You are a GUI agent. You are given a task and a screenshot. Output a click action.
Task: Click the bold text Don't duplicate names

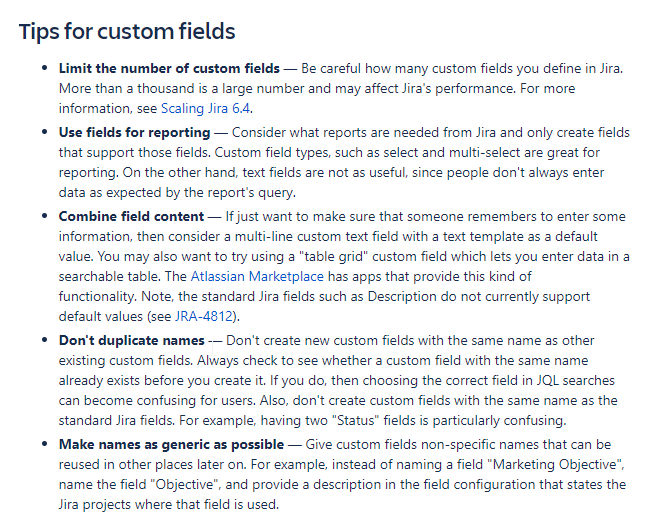132,340
